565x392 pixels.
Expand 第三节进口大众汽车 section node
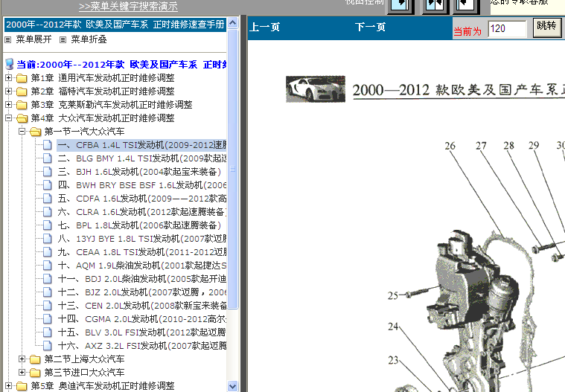pyautogui.click(x=22, y=372)
